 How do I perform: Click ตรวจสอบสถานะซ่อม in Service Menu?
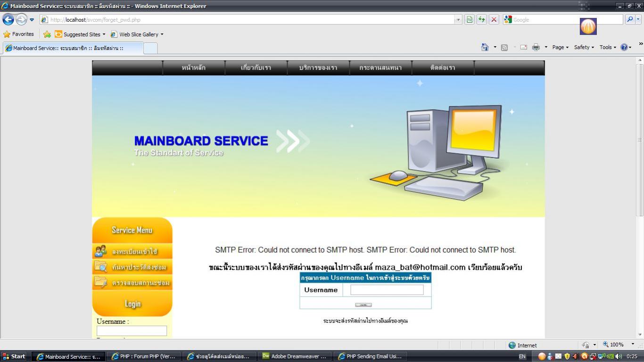pyautogui.click(x=132, y=283)
